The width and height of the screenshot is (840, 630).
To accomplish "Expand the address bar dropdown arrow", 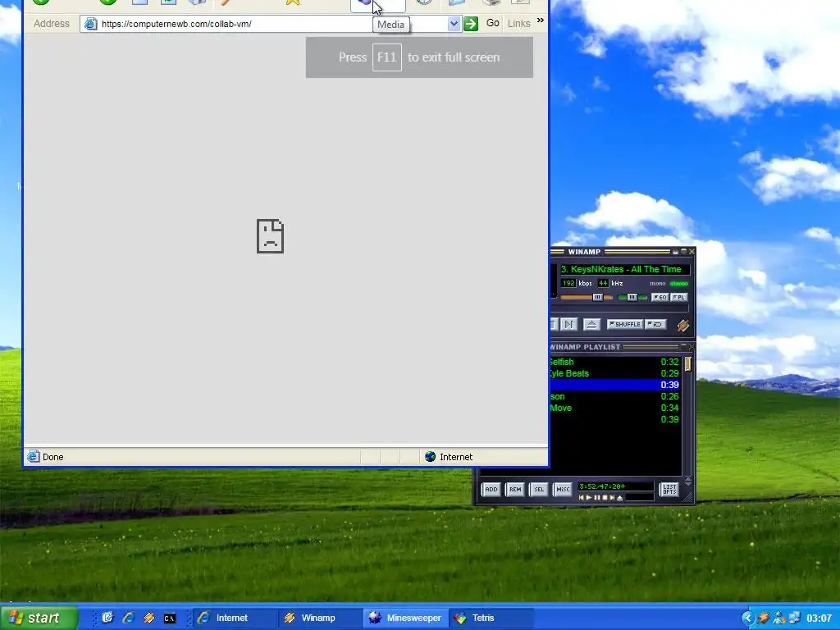I will click(x=454, y=24).
